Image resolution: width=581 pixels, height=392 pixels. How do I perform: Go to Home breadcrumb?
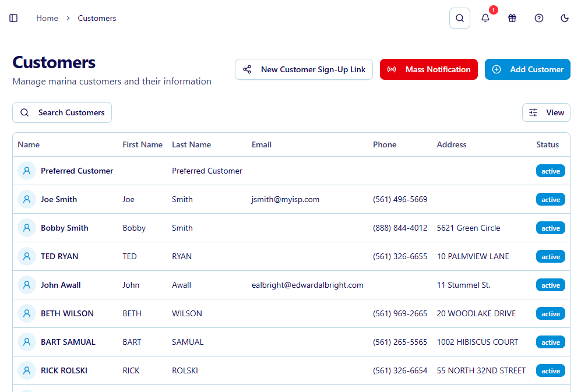[x=47, y=18]
